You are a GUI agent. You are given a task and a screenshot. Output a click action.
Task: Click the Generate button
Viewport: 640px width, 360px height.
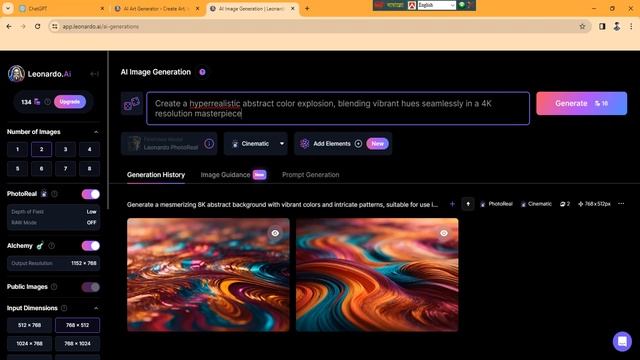[x=582, y=103]
